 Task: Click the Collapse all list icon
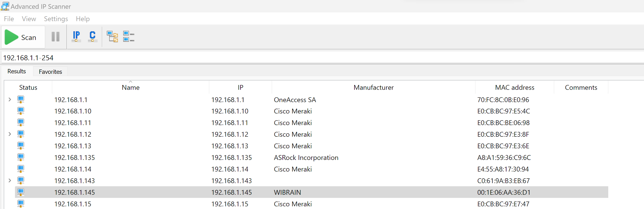click(x=129, y=37)
